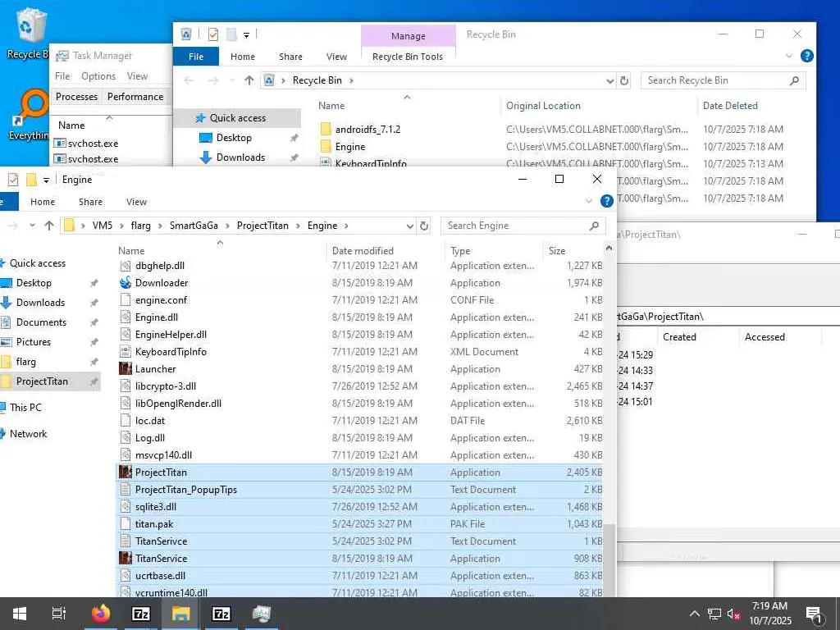
Task: Expand the Recycle Bin address bar dropdown
Action: (610, 80)
